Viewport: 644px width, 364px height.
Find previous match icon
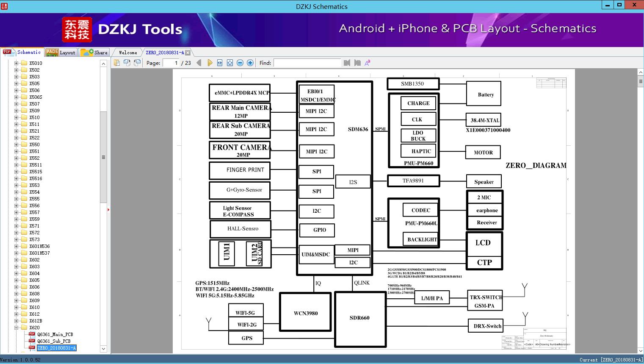tap(347, 63)
